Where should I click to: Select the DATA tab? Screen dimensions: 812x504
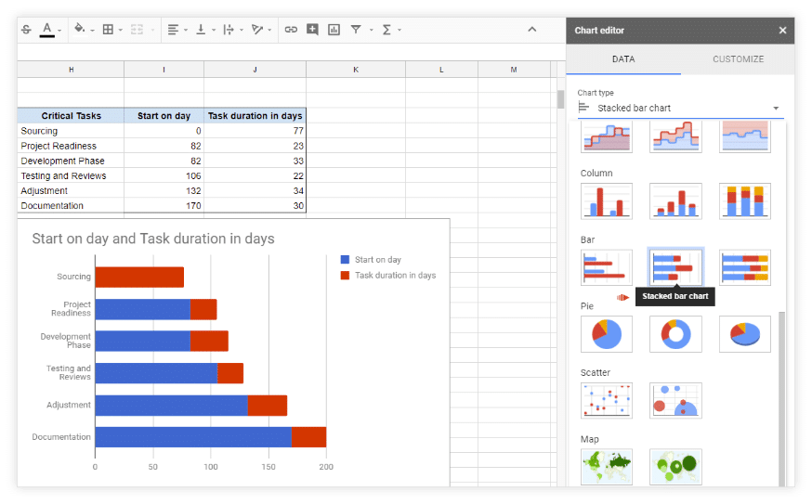(x=622, y=59)
